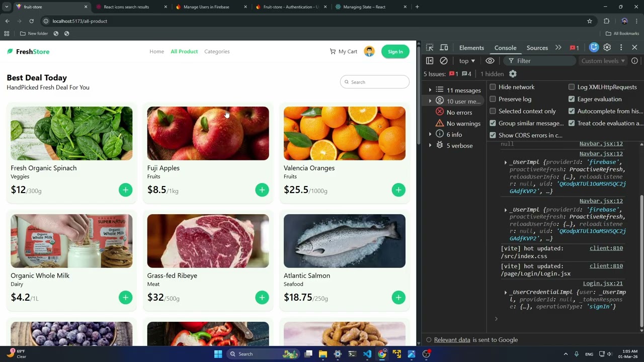Create a live expression eye icon
644x362 pixels.
pyautogui.click(x=490, y=61)
